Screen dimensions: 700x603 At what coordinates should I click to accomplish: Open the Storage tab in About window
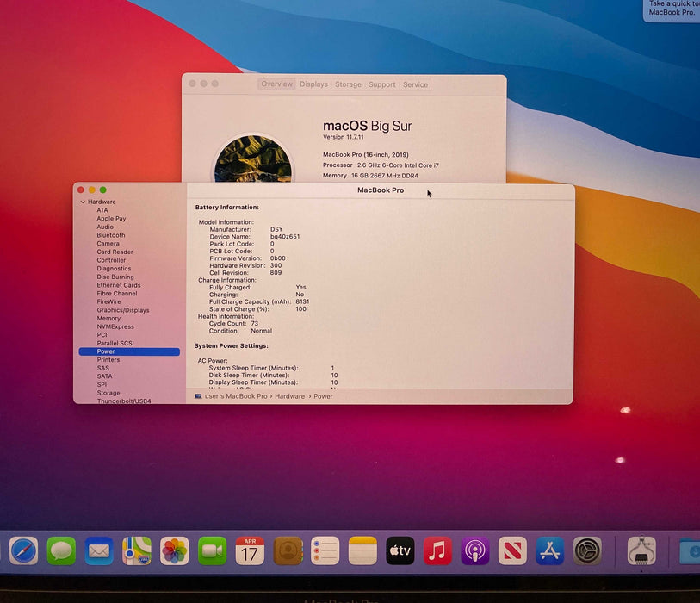tap(348, 84)
